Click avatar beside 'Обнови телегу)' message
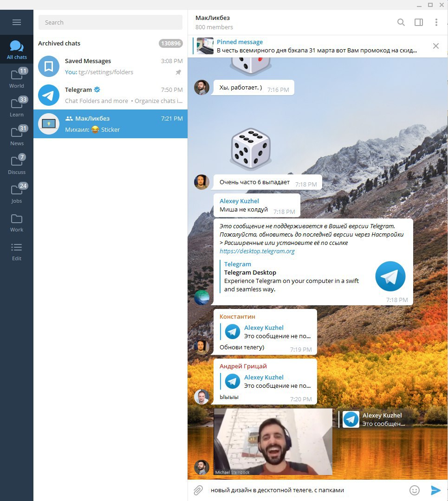The width and height of the screenshot is (448, 501). click(202, 347)
